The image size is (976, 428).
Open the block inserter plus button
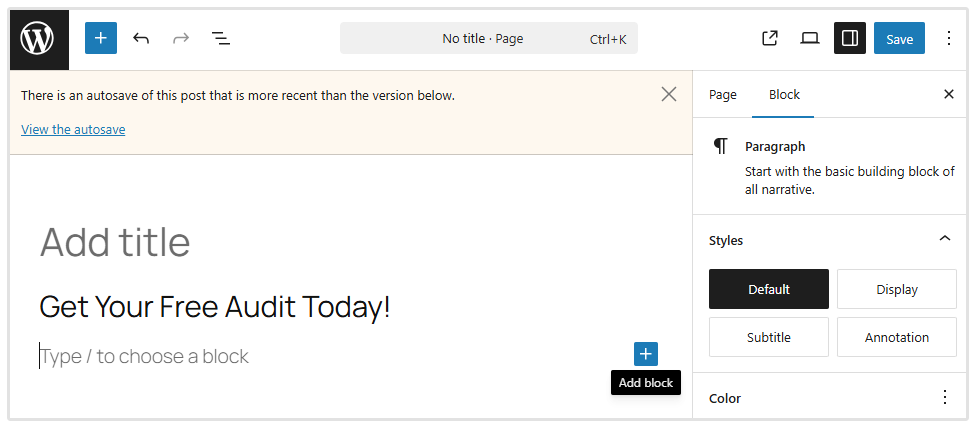(x=101, y=39)
